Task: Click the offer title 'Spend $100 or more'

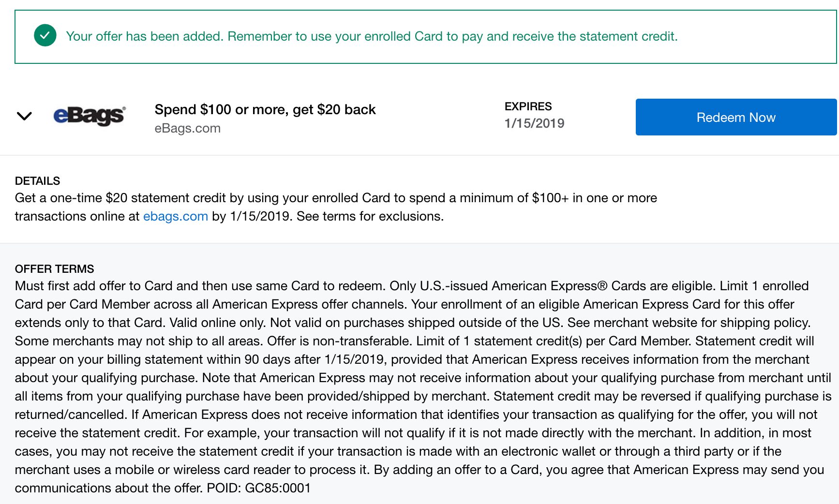Action: point(265,110)
